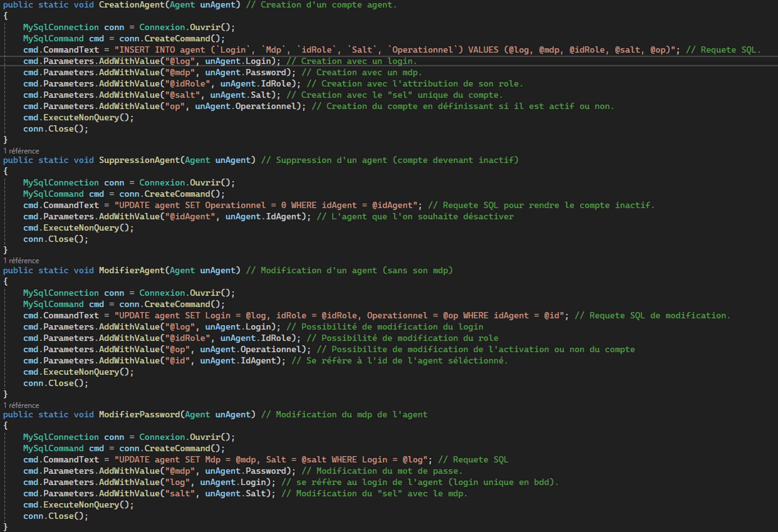Click the ModifierAgent method name
The width and height of the screenshot is (778, 532).
click(x=132, y=270)
